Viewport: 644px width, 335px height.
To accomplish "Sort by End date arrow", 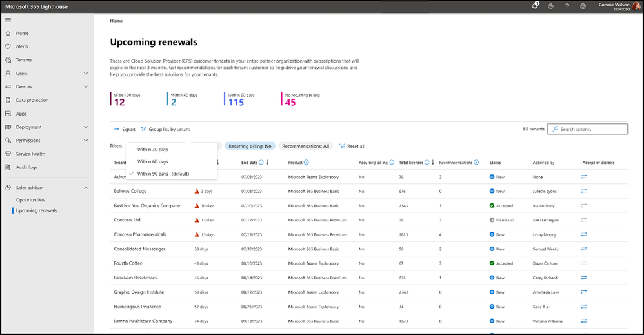I will (x=267, y=163).
